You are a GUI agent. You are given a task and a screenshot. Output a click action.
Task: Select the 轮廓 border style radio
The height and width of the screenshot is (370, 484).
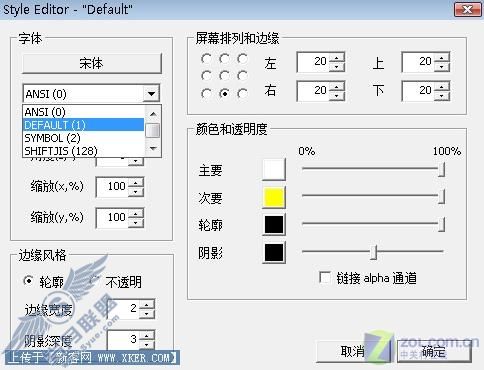point(29,281)
